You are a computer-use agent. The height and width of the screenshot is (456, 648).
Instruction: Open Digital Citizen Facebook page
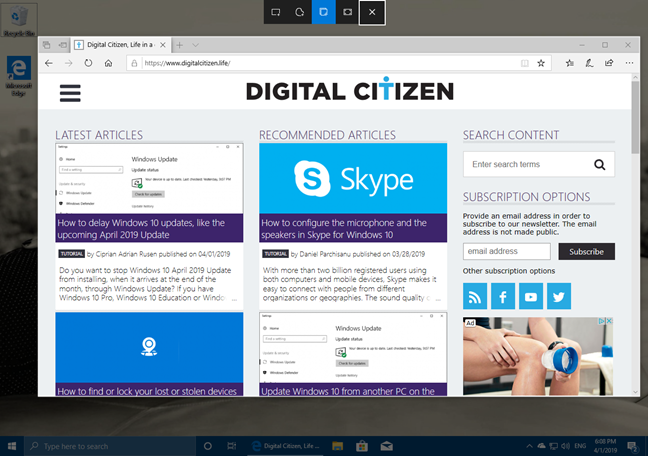503,296
